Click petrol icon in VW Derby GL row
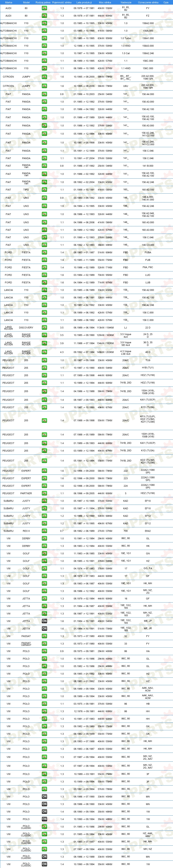This screenshot has height=868, width=173. pos(44,538)
